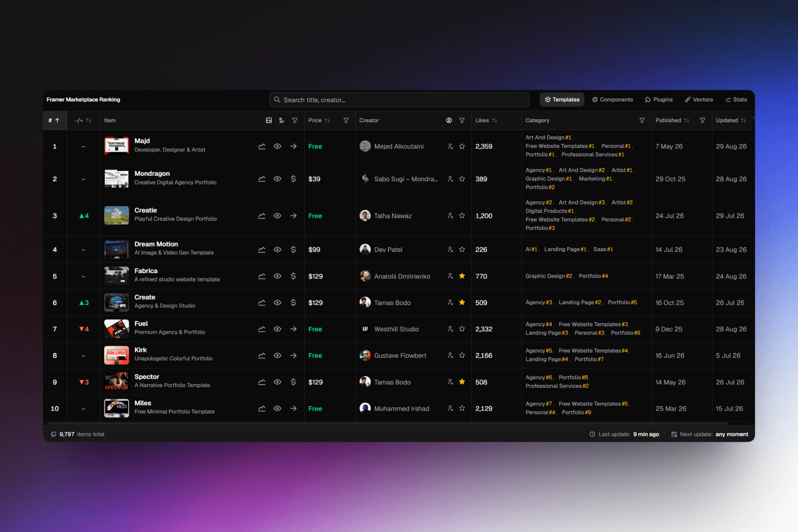Toggle the eye icon for Fuel

(x=277, y=329)
